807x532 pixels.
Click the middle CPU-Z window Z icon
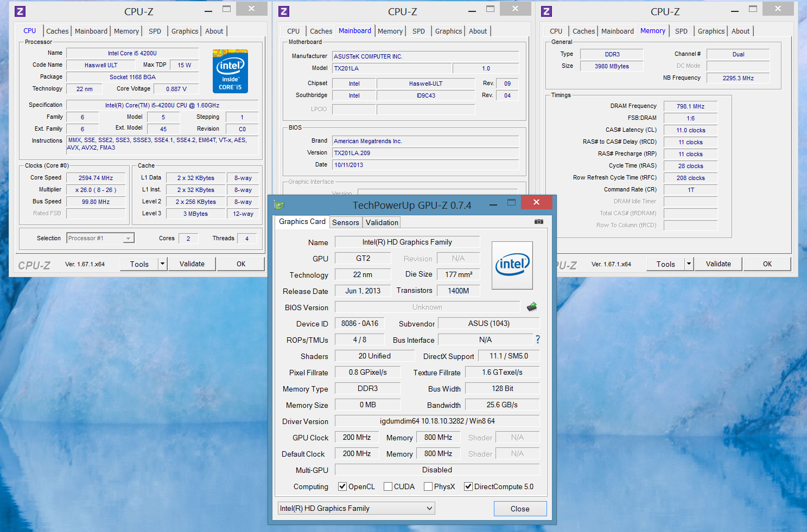coord(284,11)
